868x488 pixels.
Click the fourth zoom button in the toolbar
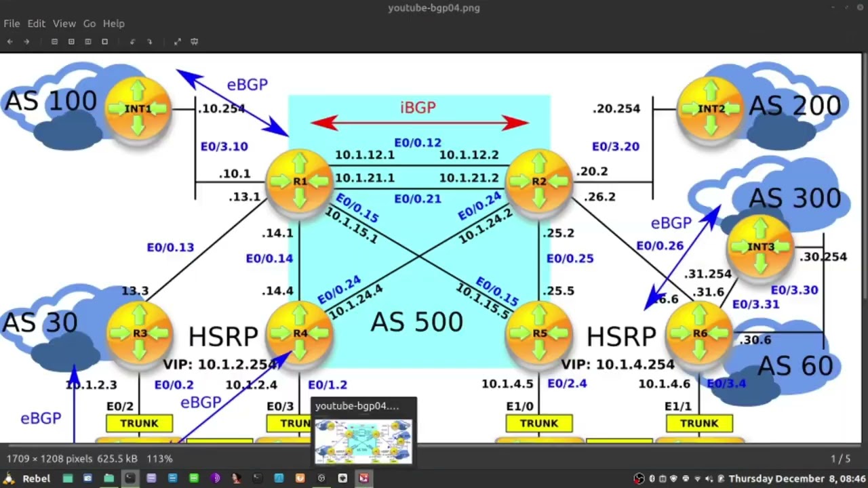(x=104, y=42)
